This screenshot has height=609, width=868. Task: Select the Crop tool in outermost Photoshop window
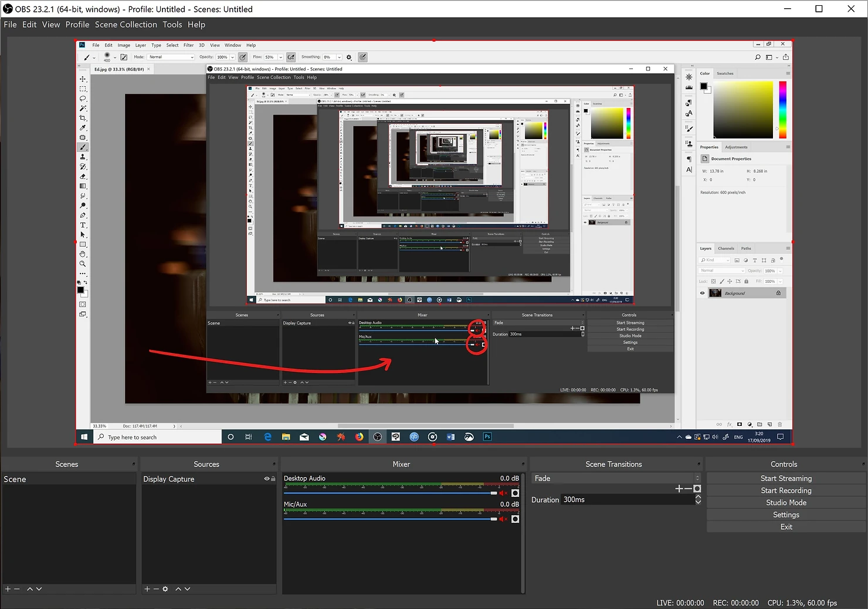[83, 118]
